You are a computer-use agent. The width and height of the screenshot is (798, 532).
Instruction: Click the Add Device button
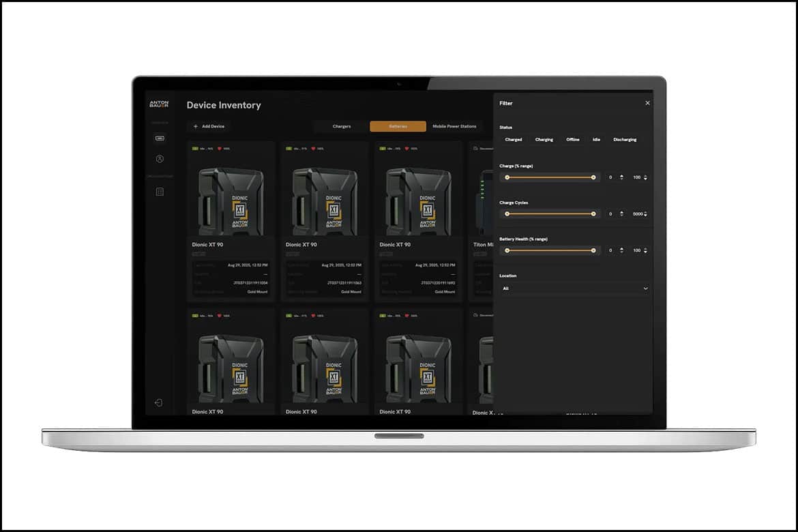209,126
